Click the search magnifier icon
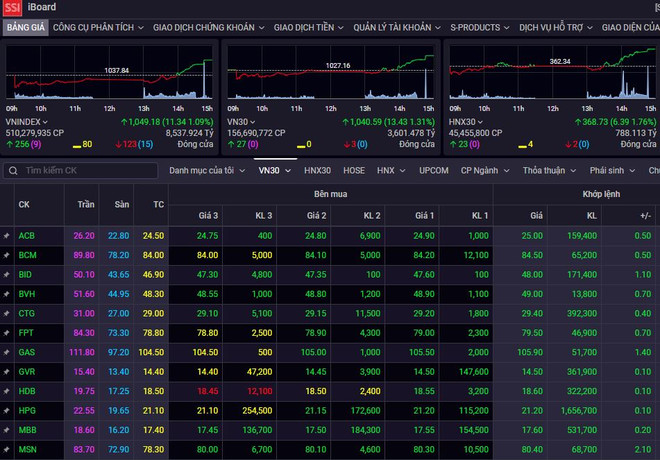660x460 pixels. point(13,171)
